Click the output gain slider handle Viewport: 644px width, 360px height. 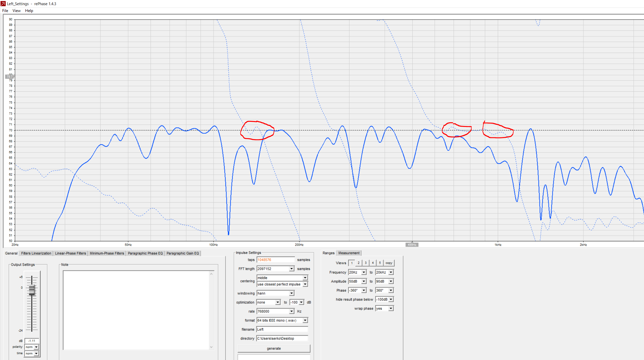[x=32, y=290]
